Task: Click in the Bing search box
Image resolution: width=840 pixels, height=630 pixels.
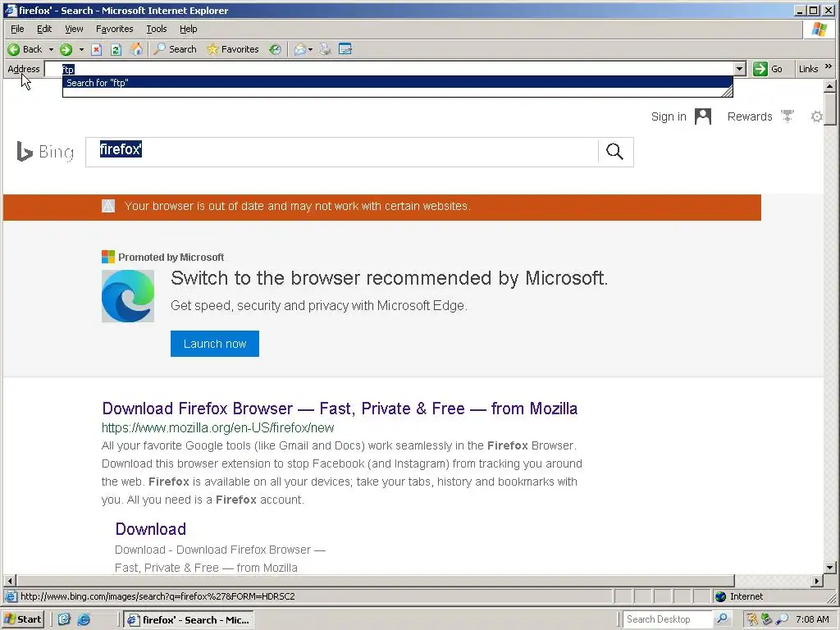Action: coord(342,152)
